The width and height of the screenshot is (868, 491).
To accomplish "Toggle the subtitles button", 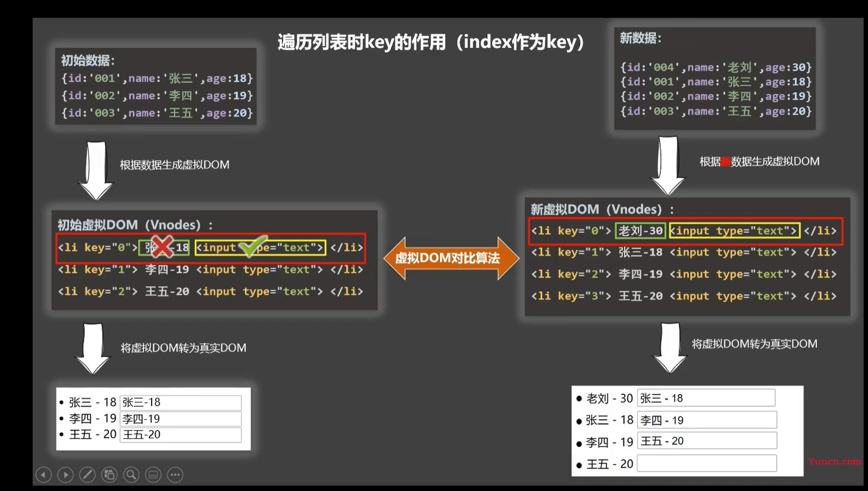I will [153, 475].
